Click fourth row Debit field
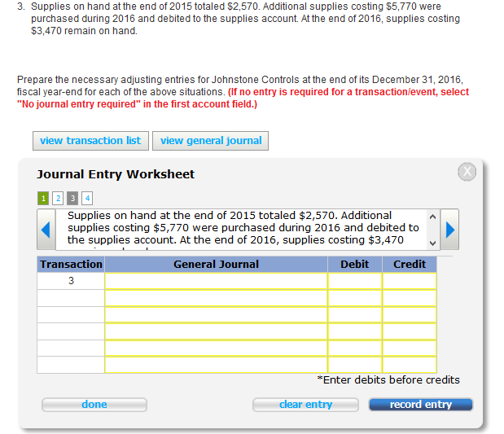The height and width of the screenshot is (434, 504). 355,331
